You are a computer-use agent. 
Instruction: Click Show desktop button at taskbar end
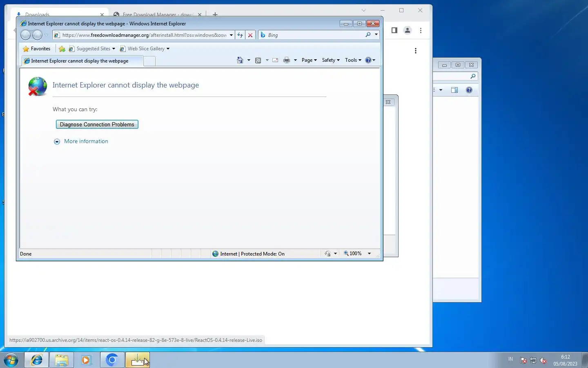point(585,360)
